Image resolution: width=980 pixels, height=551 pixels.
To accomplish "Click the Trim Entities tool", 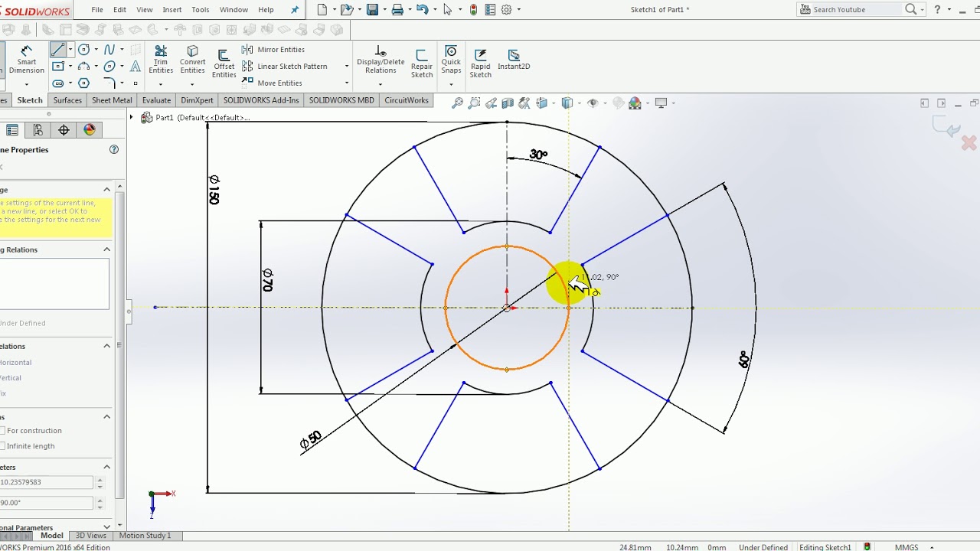I will 161,60.
